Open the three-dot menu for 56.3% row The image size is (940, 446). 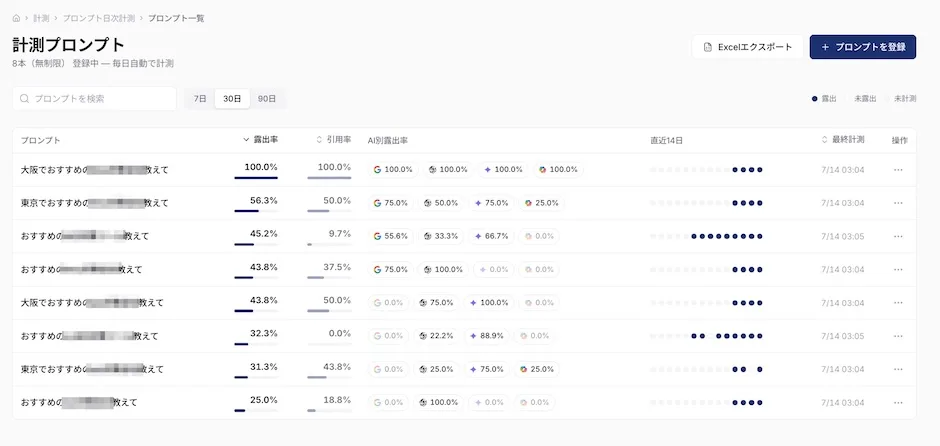[x=898, y=203]
